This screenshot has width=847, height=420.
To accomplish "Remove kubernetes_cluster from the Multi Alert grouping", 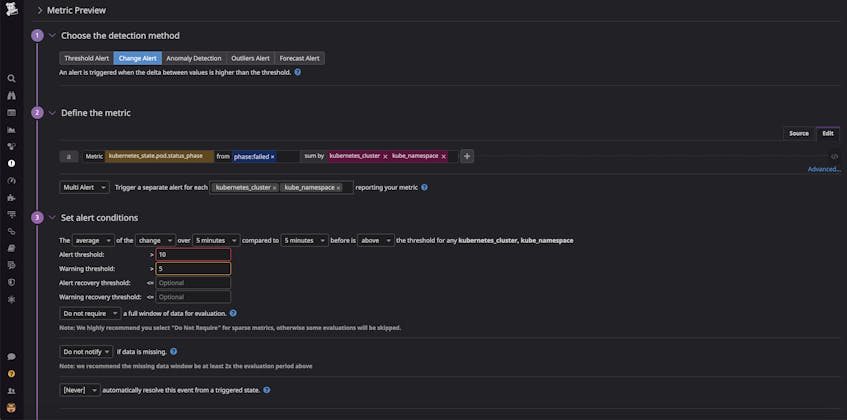I will click(x=274, y=188).
